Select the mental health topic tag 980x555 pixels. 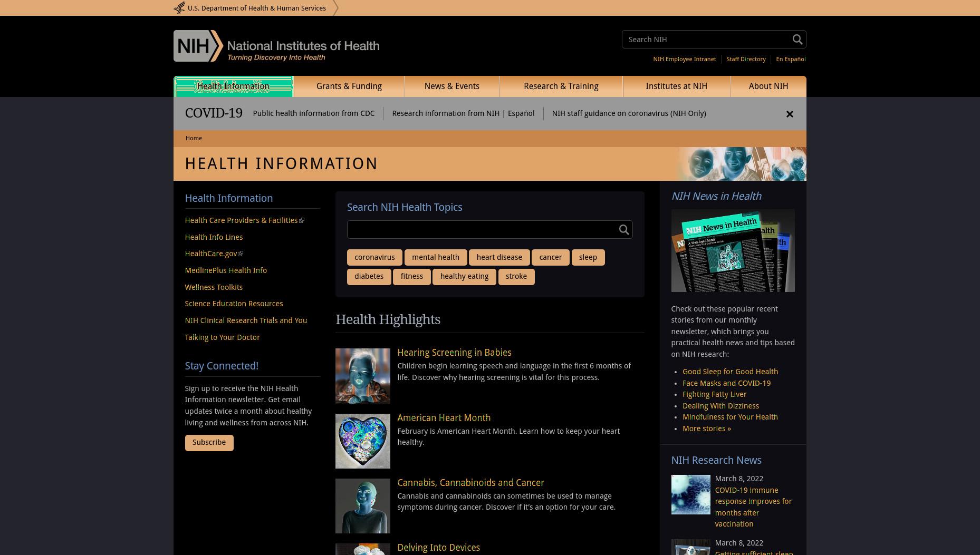coord(436,258)
